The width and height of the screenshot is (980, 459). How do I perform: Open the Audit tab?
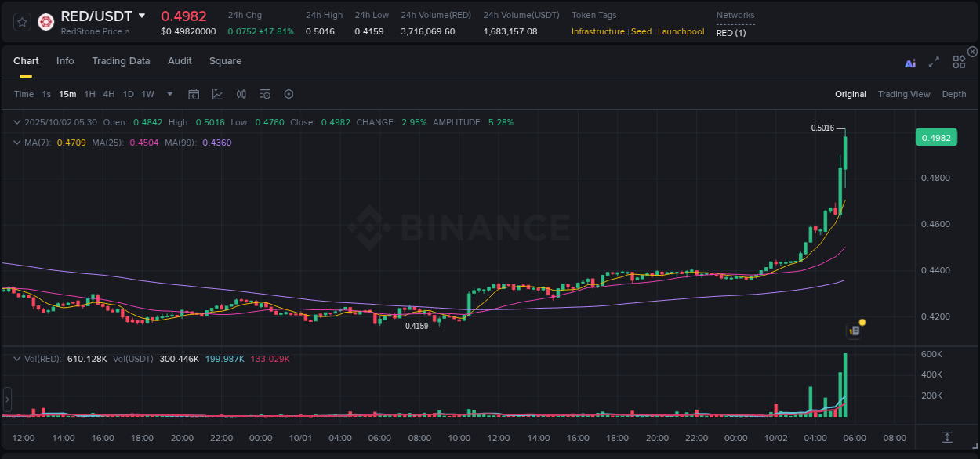(x=180, y=61)
